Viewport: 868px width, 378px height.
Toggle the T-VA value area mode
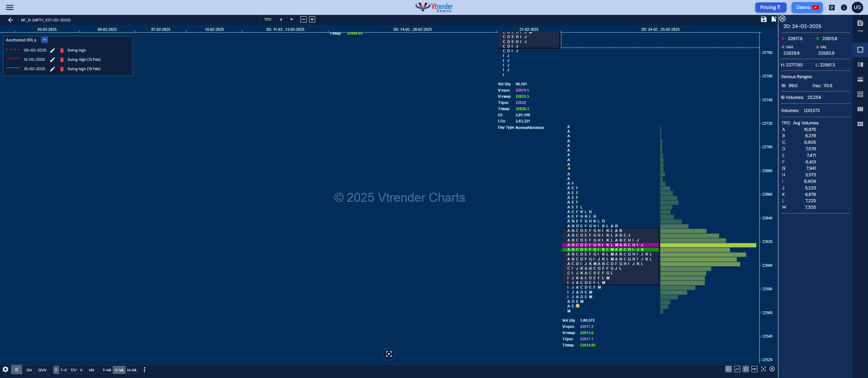tap(107, 370)
